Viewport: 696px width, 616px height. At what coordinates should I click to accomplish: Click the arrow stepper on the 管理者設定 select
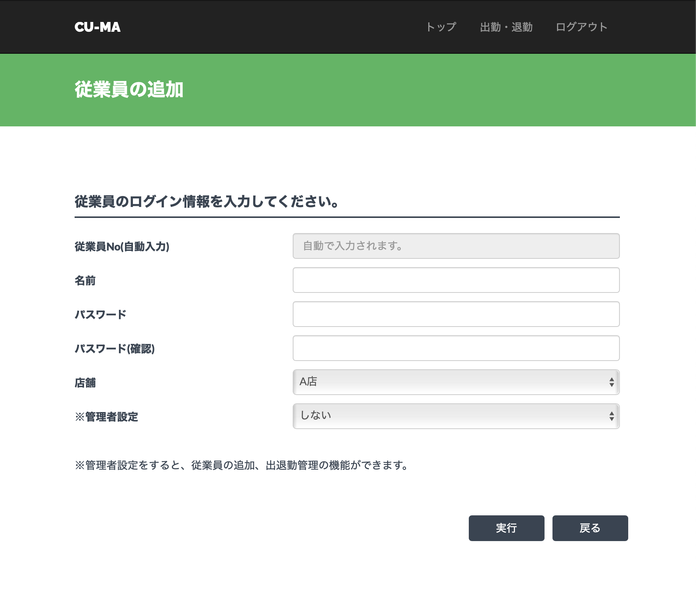point(611,416)
